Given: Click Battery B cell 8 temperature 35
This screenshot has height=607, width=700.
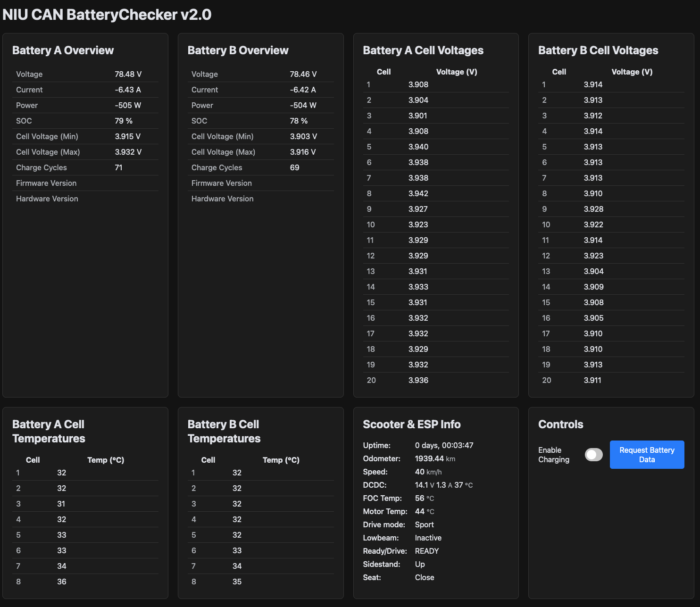Looking at the screenshot, I should click(237, 582).
